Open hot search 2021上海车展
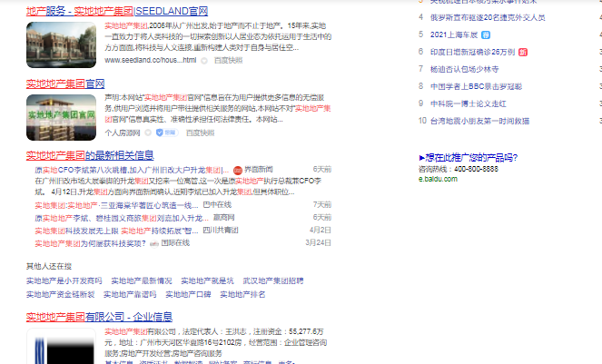This screenshot has width=602, height=364. 454,34
